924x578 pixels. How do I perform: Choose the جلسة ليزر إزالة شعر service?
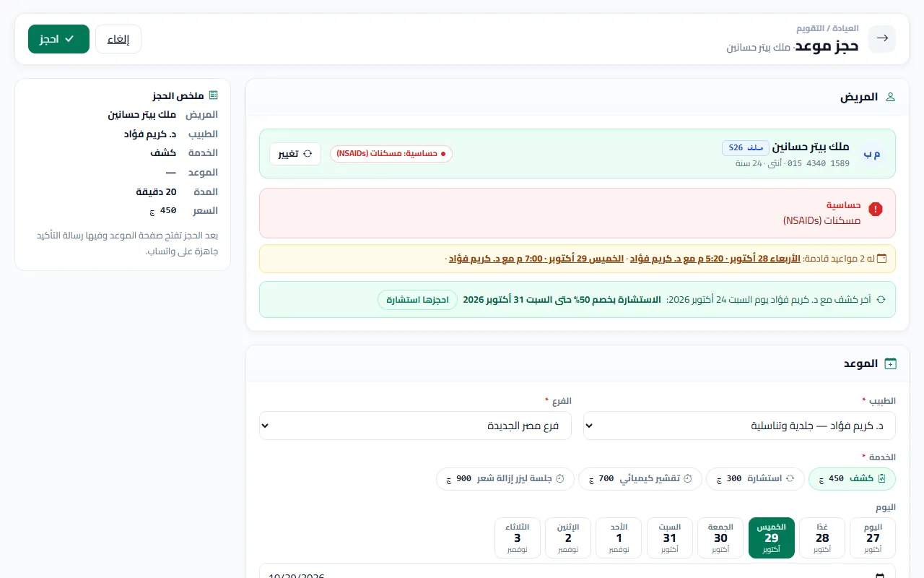pos(505,479)
